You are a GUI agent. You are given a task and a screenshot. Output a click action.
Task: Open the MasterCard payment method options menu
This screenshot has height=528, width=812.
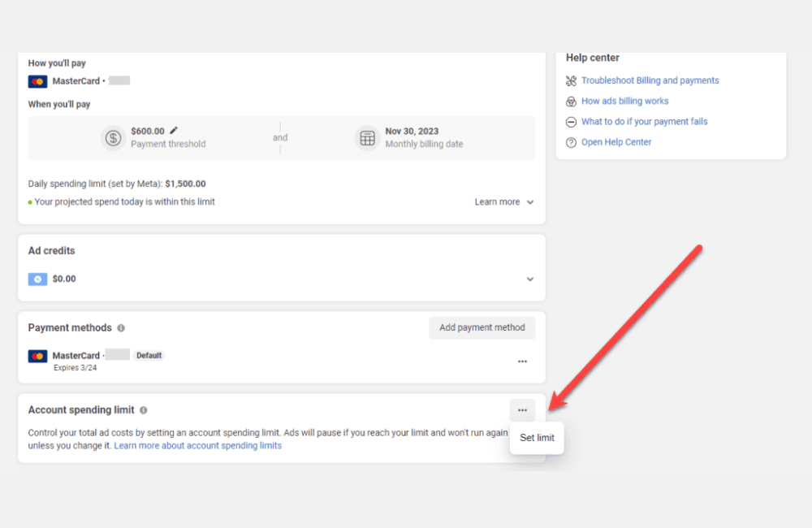(x=522, y=361)
